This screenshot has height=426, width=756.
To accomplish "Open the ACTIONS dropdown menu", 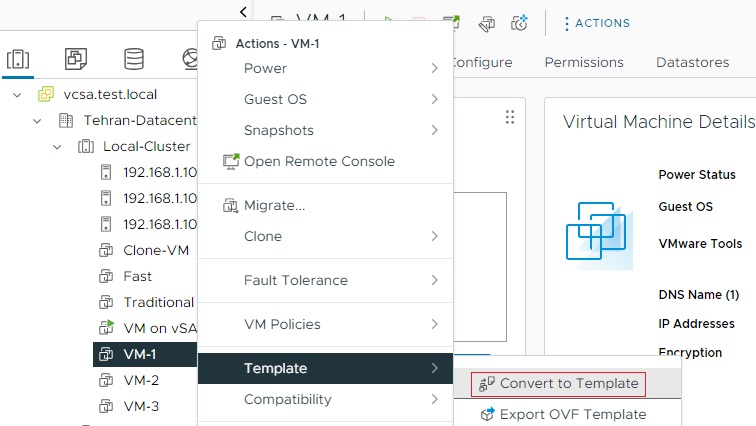I will click(x=596, y=22).
